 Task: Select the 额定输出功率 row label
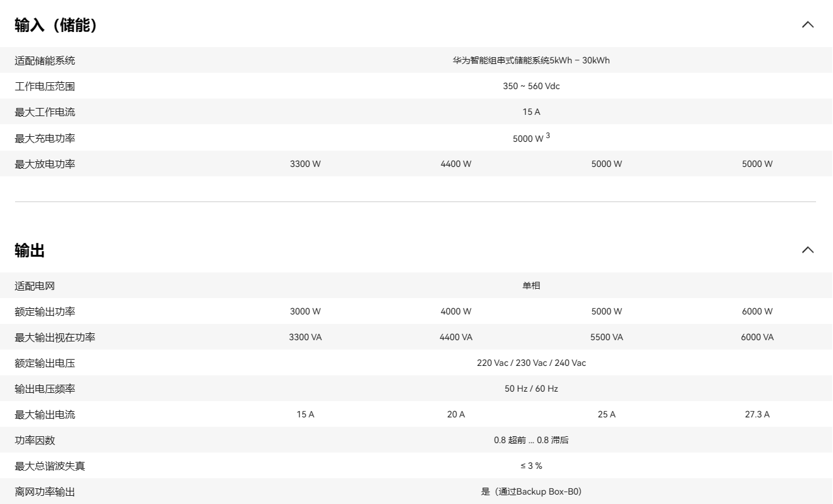pyautogui.click(x=45, y=311)
